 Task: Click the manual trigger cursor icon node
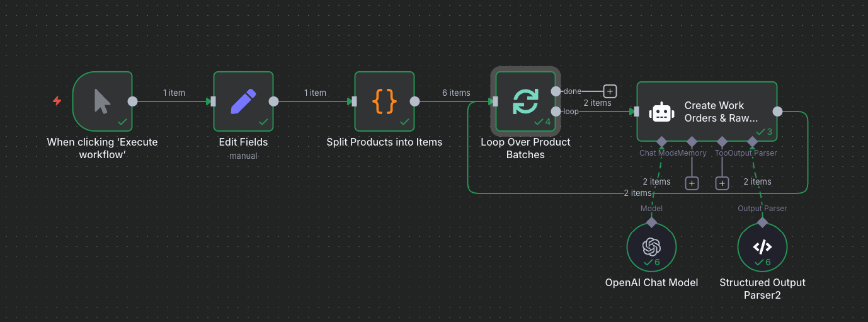click(x=103, y=101)
